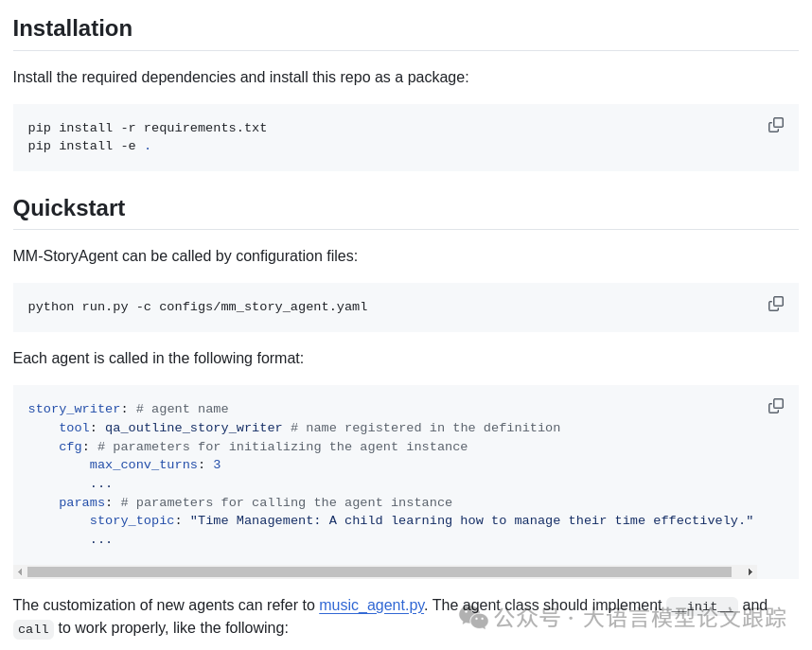Click the code block's left scroll arrow

click(20, 571)
